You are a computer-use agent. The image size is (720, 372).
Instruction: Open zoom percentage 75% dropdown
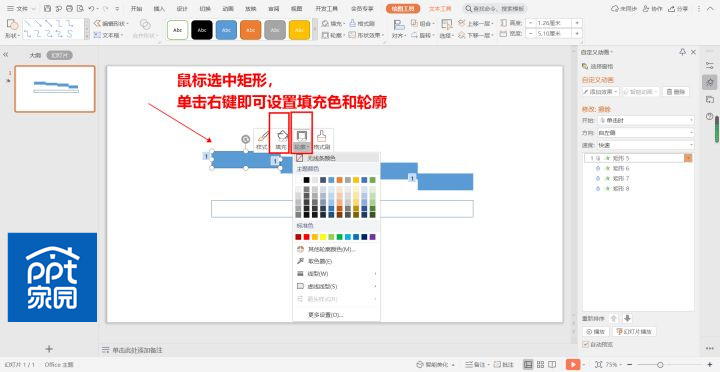[613, 364]
